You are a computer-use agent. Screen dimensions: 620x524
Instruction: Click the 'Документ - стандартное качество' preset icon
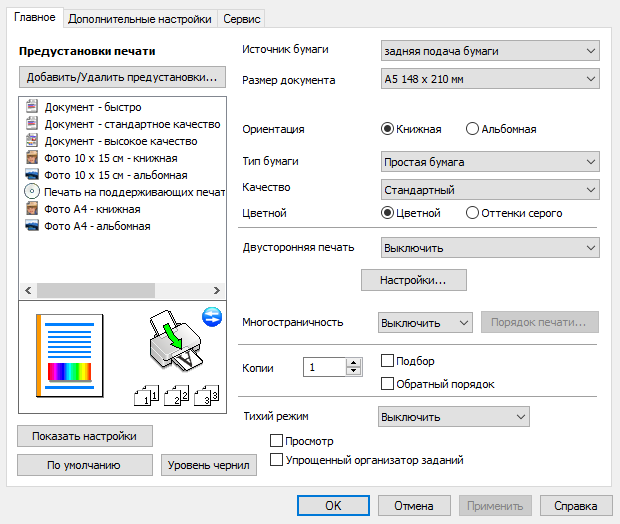pyautogui.click(x=32, y=123)
